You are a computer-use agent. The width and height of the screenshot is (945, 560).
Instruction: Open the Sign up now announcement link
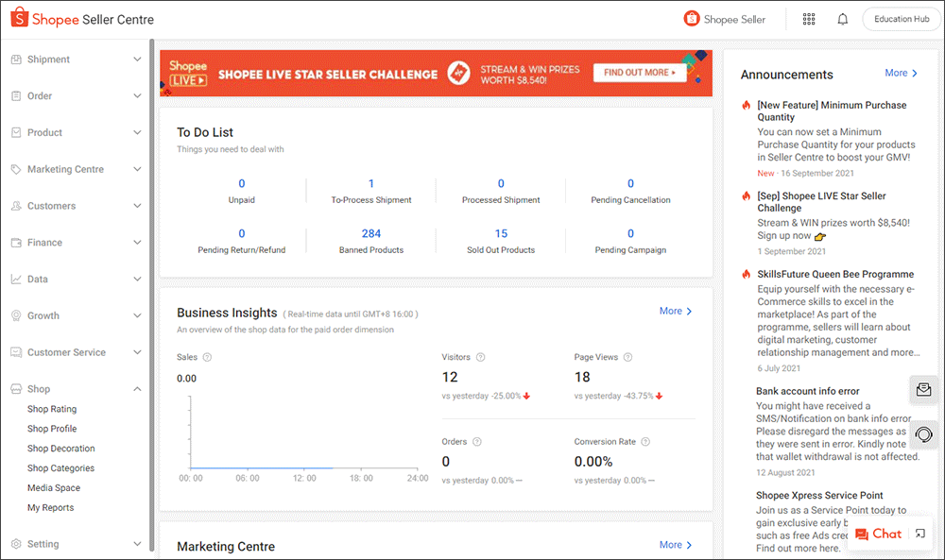click(782, 234)
